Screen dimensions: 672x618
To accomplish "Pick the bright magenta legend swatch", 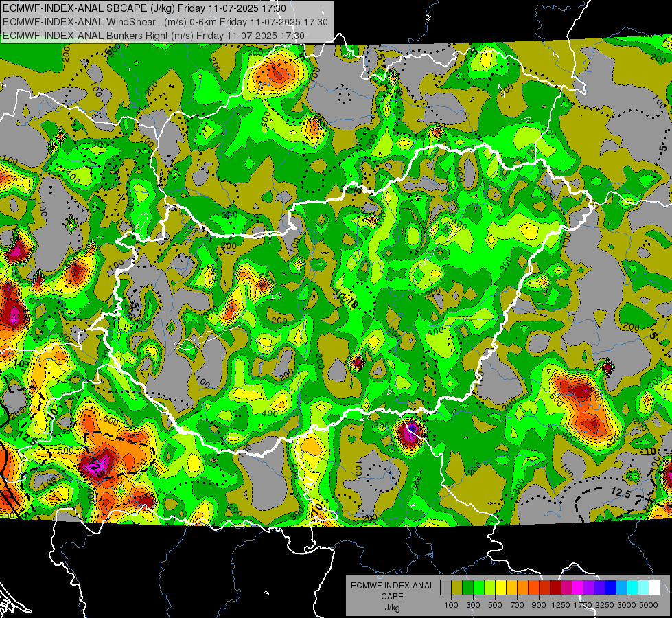I will click(578, 588).
